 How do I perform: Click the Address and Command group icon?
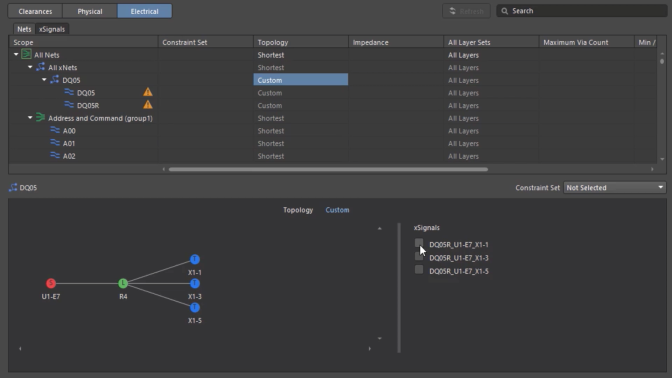pos(41,117)
